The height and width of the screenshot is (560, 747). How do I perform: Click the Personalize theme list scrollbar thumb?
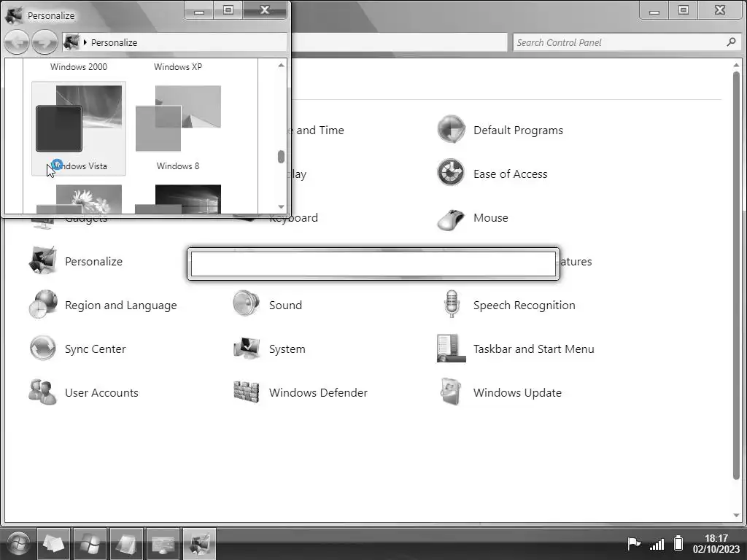coord(281,157)
